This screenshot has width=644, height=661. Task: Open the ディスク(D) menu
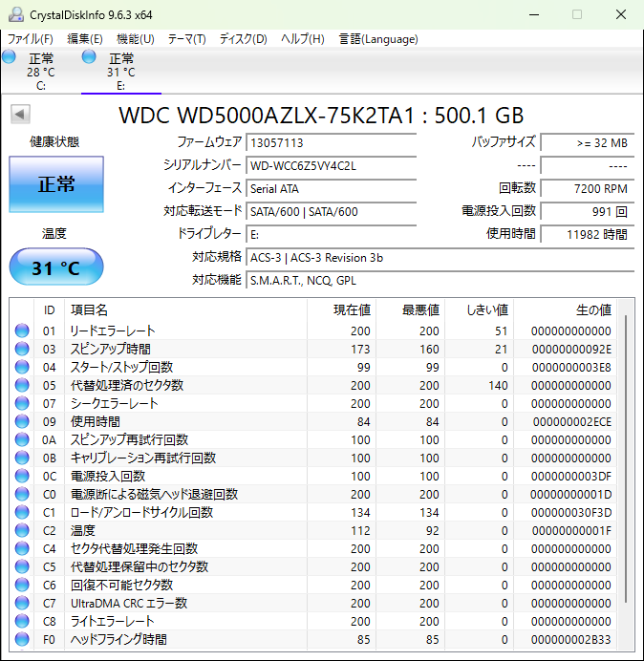[x=244, y=39]
